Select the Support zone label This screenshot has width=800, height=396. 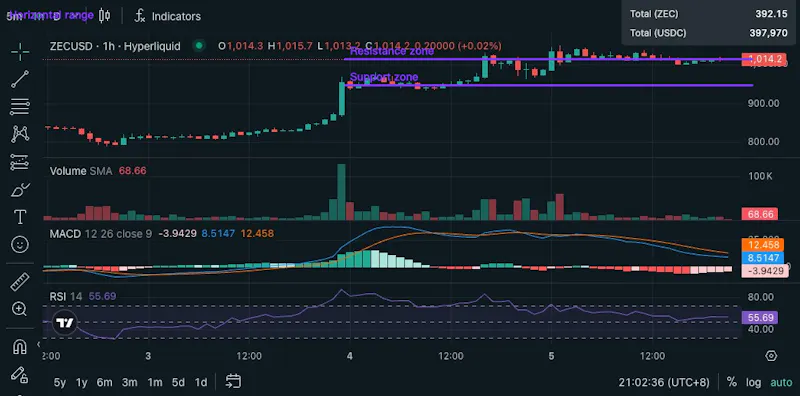click(384, 77)
